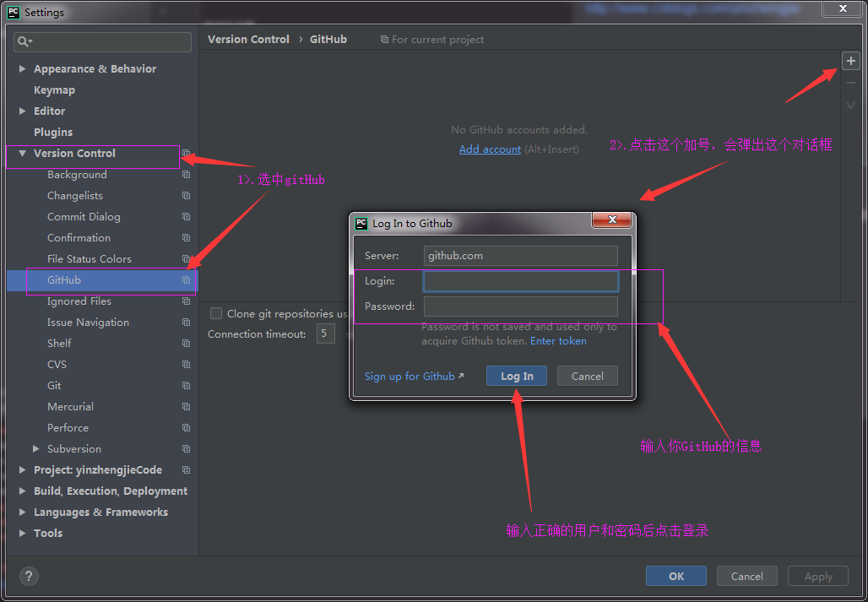Click project-level icon next to Mercurial
Screen dimensions: 868x602
point(186,406)
